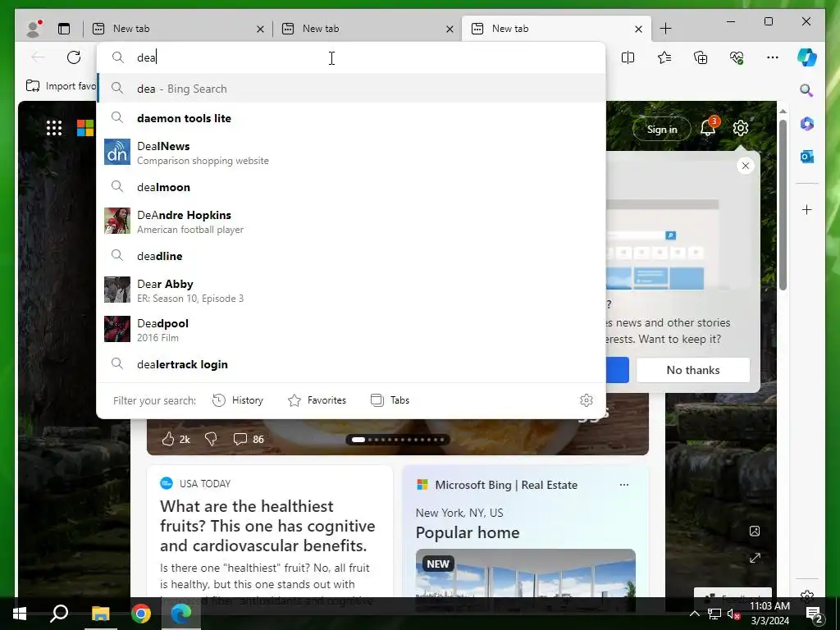Open Windows Start menu

coord(20,614)
